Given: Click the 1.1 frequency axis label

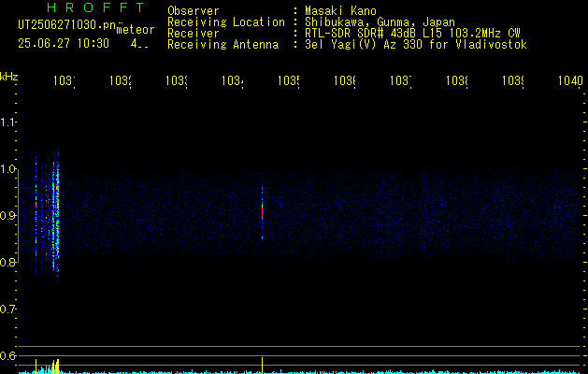Looking at the screenshot, I should pyautogui.click(x=7, y=122).
